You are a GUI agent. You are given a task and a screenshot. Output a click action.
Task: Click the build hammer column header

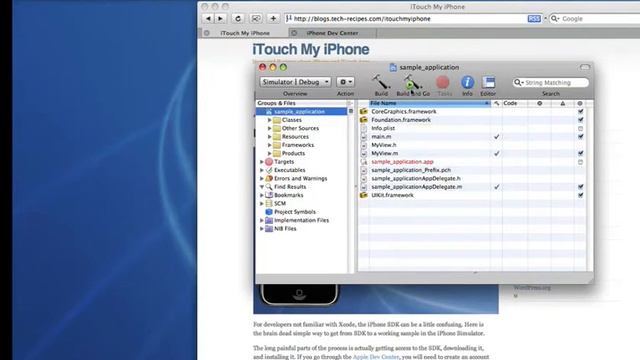tap(496, 103)
